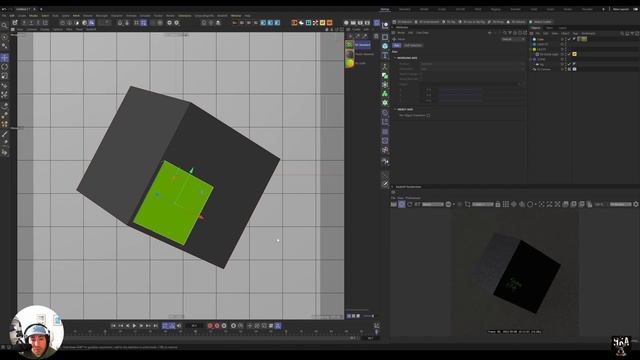This screenshot has width=640, height=360.
Task: Toggle the purple highlighted icon after render icons
Action: coord(376,23)
